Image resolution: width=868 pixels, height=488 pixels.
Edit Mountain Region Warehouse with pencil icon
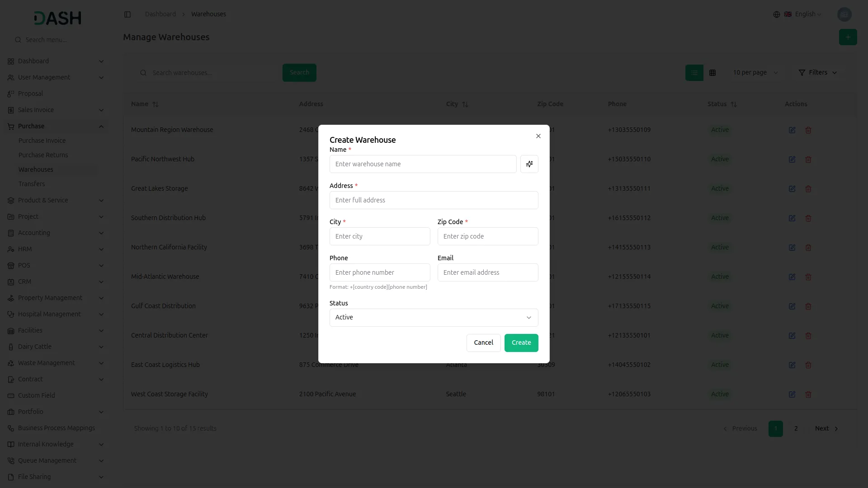(x=792, y=130)
